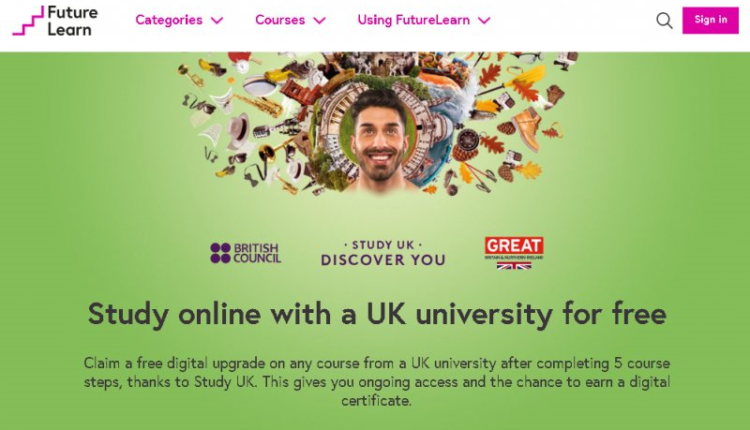The width and height of the screenshot is (750, 430).
Task: Open the Categories menu
Action: (x=179, y=20)
